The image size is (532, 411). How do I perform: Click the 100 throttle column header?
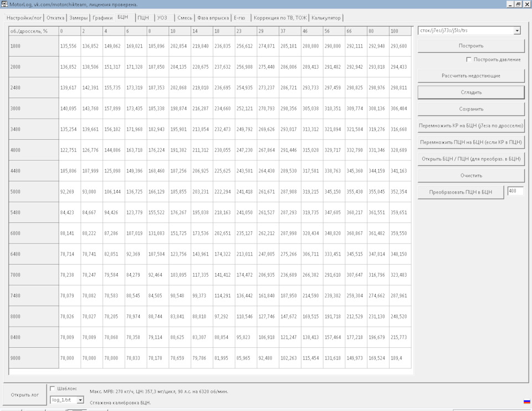tap(400, 31)
